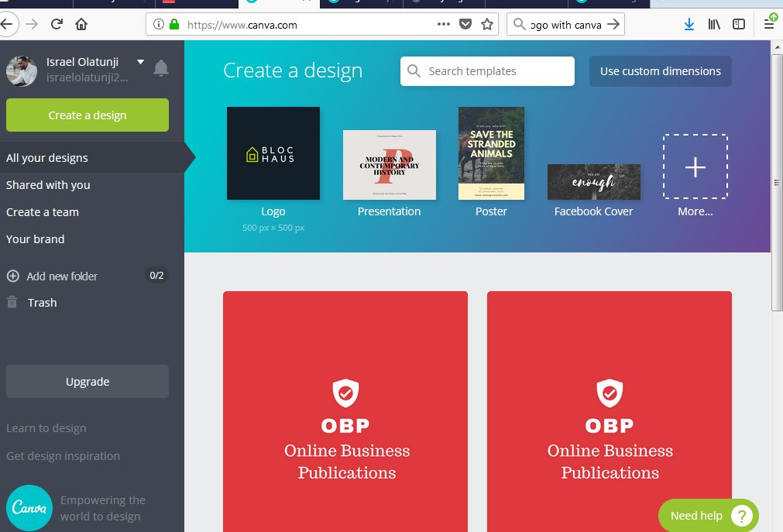Open the Trash via its trash can icon
Image resolution: width=783 pixels, height=532 pixels.
point(12,302)
